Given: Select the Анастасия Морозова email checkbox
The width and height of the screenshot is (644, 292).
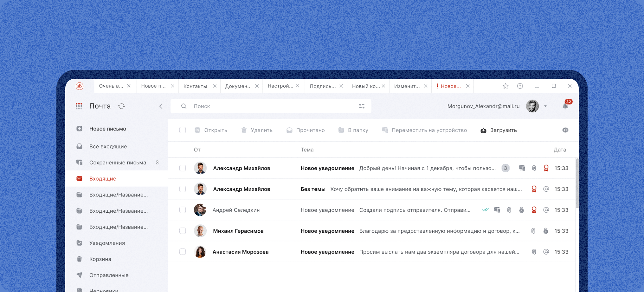Looking at the screenshot, I should click(x=183, y=252).
